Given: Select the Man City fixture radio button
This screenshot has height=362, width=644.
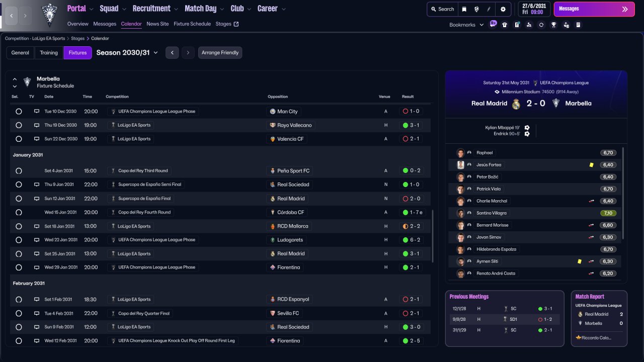Looking at the screenshot, I should click(x=19, y=112).
